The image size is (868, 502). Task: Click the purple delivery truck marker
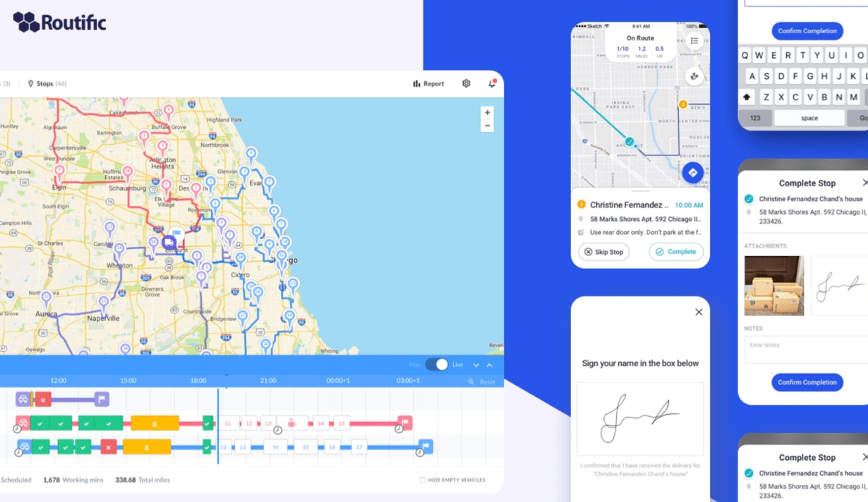click(169, 243)
